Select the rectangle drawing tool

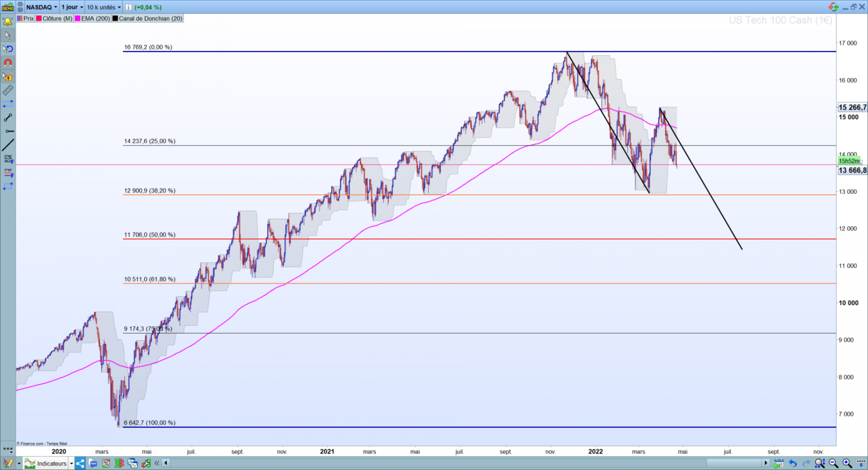[x=8, y=186]
